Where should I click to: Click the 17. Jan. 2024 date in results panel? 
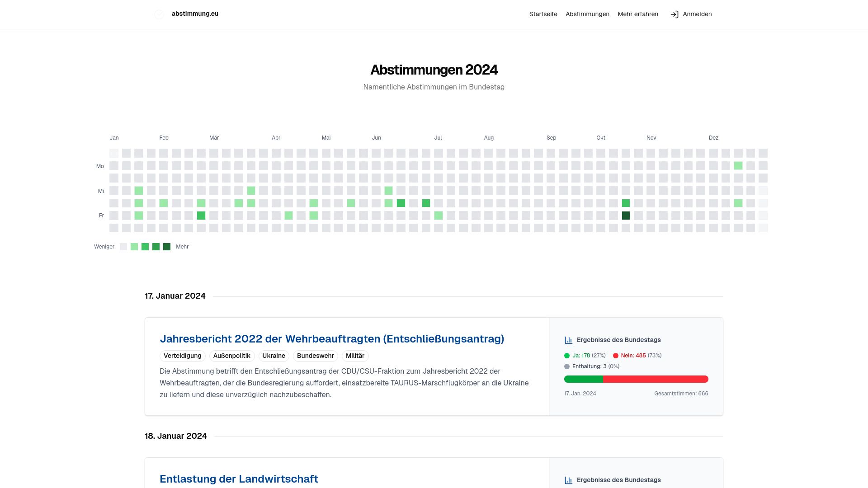pos(580,394)
